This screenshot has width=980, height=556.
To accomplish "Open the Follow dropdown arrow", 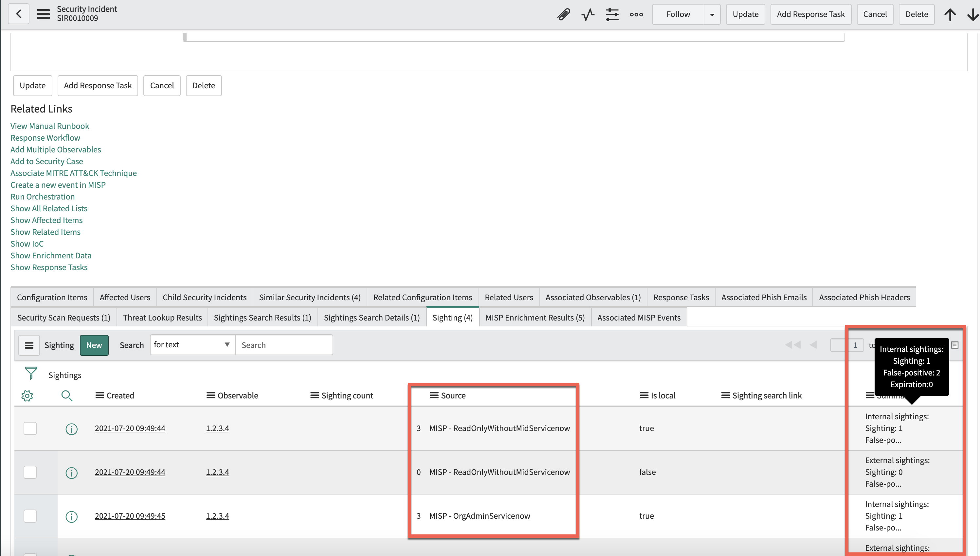I will click(x=712, y=14).
